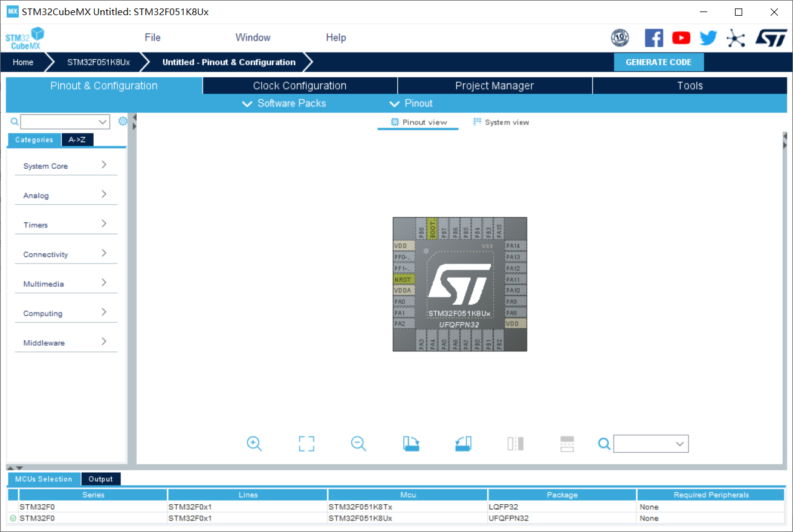Fit the chip view to screen
This screenshot has width=793, height=532.
[306, 444]
